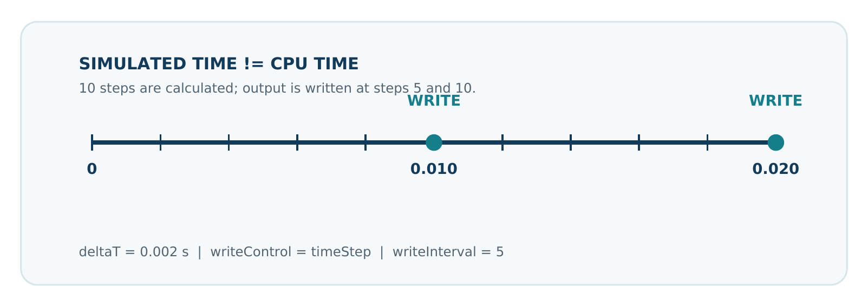Viewport: 868px width, 305px height.
Task: Select the tick just after the 0.010 marker
Action: 502,142
